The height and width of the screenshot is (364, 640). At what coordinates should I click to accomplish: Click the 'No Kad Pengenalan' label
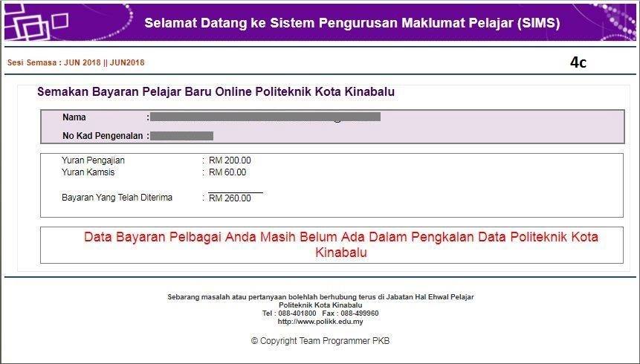coord(103,136)
